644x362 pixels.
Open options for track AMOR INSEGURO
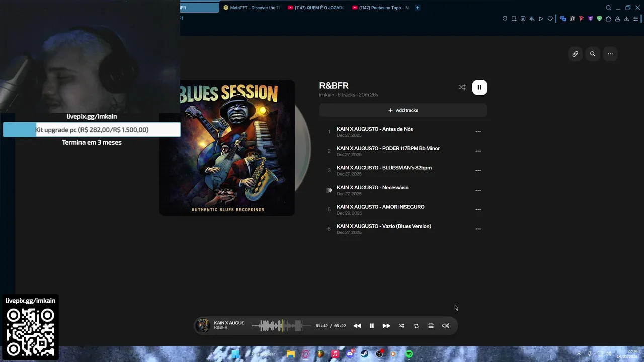pos(478,210)
